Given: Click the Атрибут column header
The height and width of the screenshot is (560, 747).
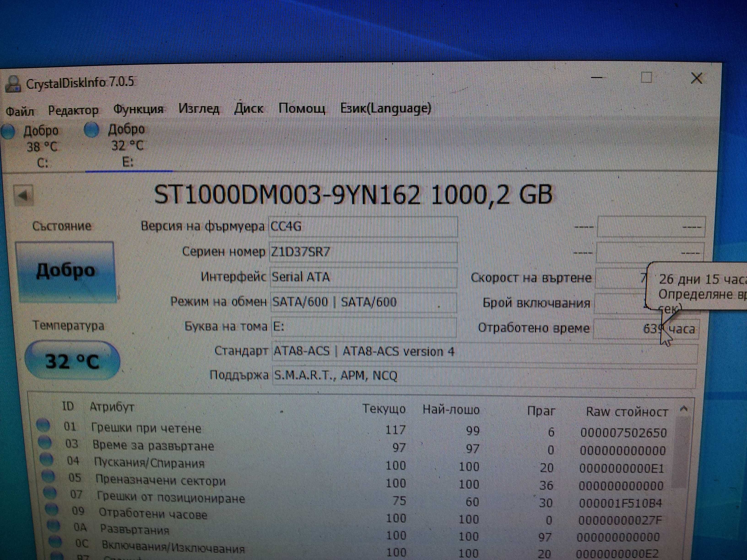Looking at the screenshot, I should (112, 407).
